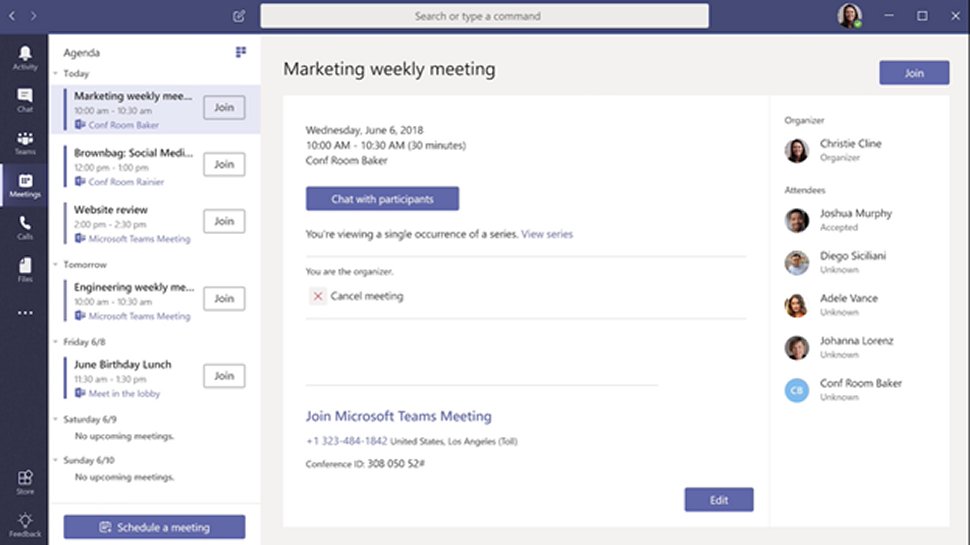970x545 pixels.
Task: Select June Birthday Lunch agenda item
Action: point(156,378)
